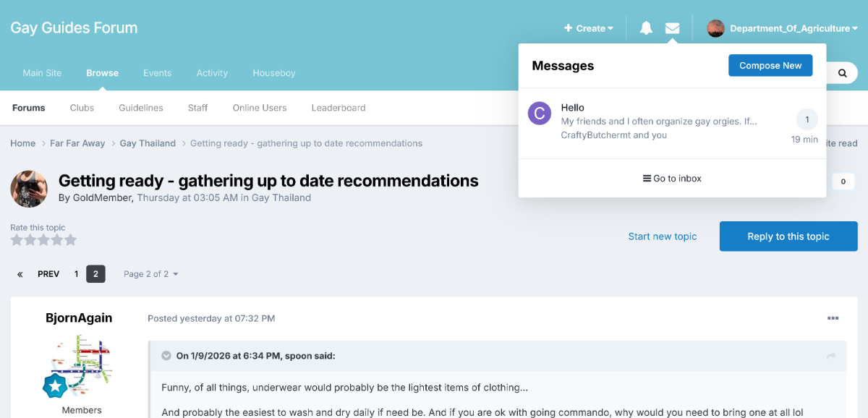The height and width of the screenshot is (418, 868).
Task: Click the notifications bell icon
Action: pos(646,28)
